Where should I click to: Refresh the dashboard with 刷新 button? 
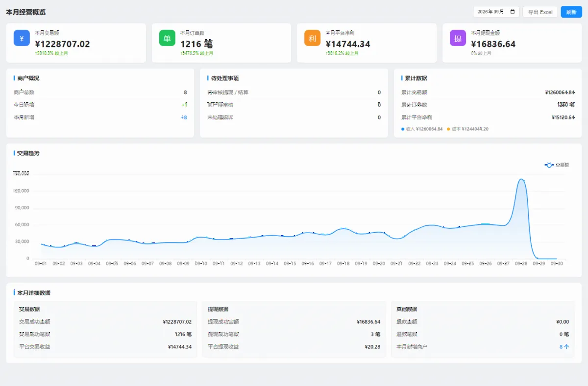pos(571,12)
